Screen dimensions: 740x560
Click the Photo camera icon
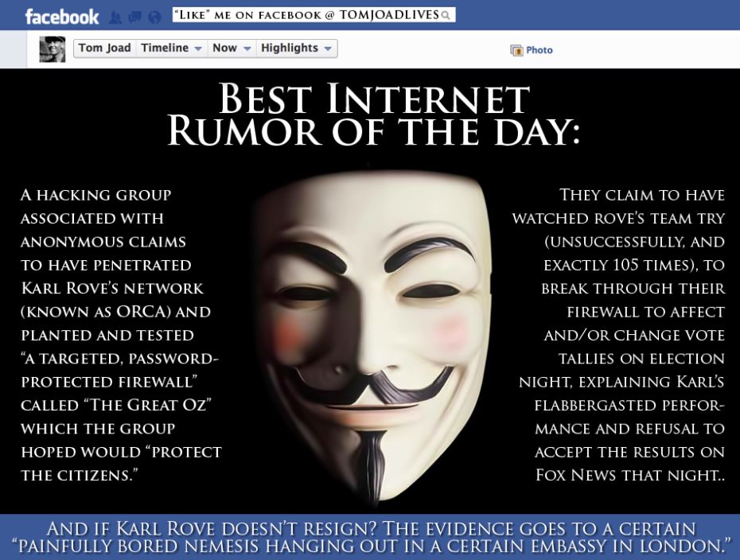(516, 50)
